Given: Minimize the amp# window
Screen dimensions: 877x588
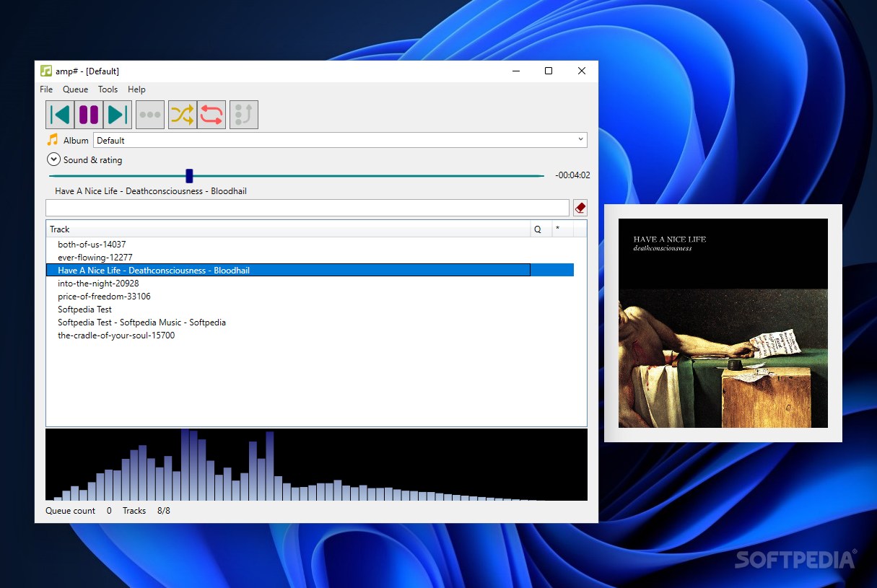Looking at the screenshot, I should point(517,71).
